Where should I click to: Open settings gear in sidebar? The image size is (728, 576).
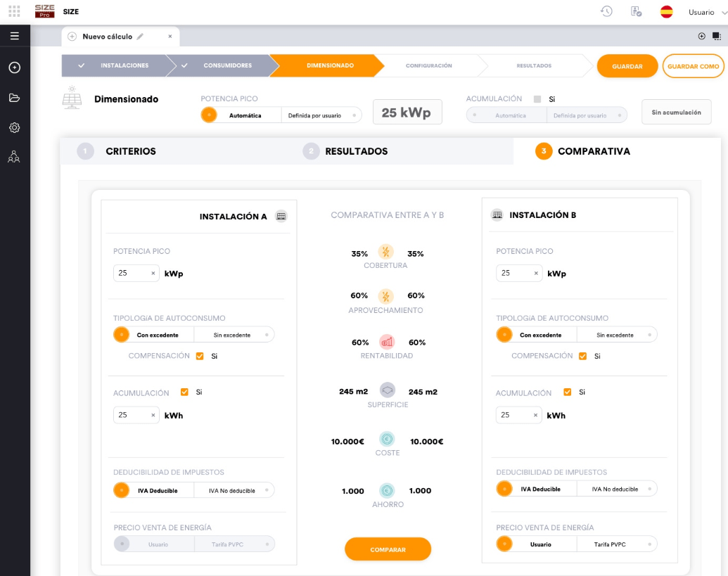click(x=14, y=127)
